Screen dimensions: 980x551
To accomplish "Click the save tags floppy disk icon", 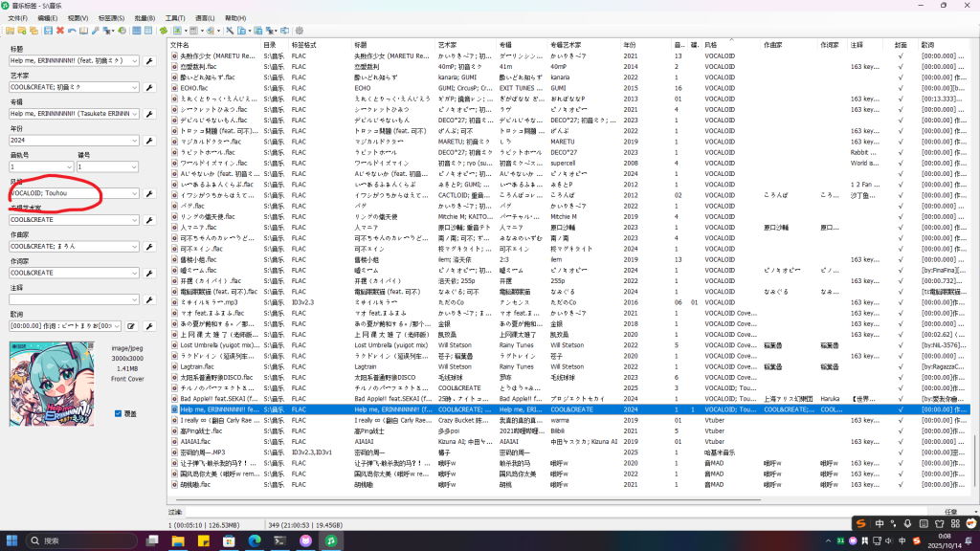I will click(48, 31).
